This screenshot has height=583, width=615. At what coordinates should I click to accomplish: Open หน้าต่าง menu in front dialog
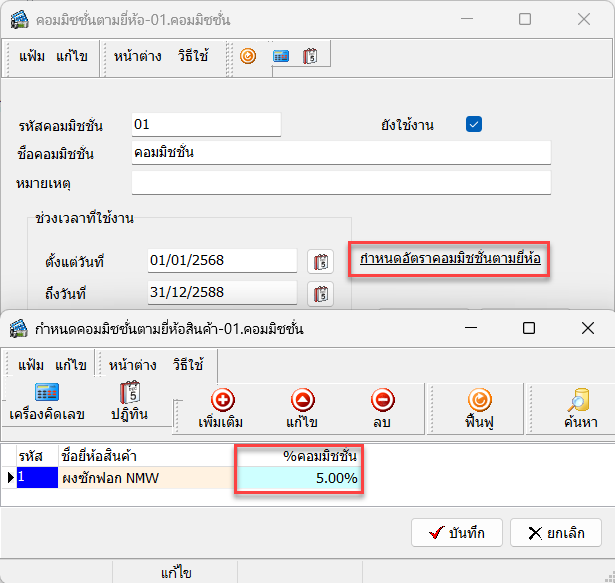133,365
